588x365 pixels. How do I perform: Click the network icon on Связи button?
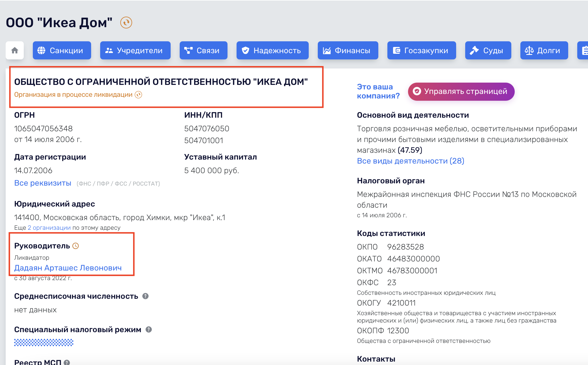coord(189,50)
